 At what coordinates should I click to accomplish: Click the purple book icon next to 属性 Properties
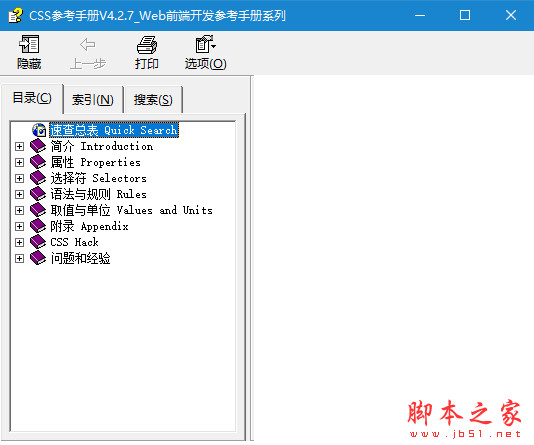click(x=38, y=162)
